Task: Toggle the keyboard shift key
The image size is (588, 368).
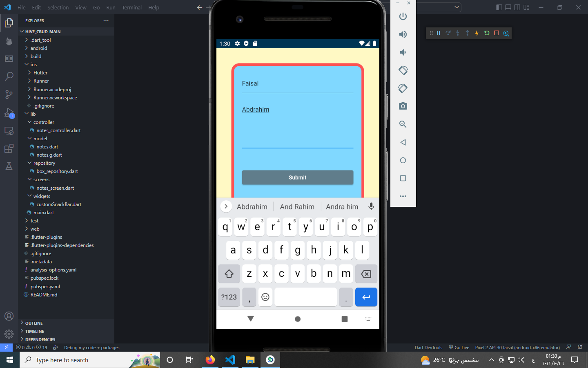Action: click(229, 274)
